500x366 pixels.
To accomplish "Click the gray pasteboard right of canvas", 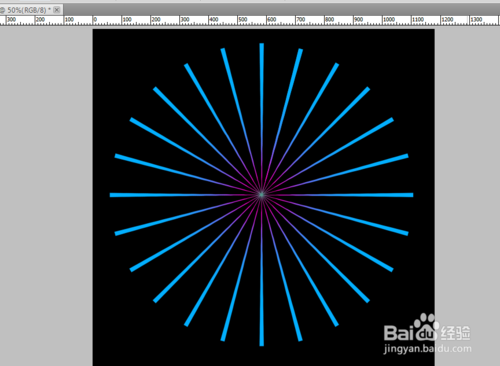I will (467, 167).
